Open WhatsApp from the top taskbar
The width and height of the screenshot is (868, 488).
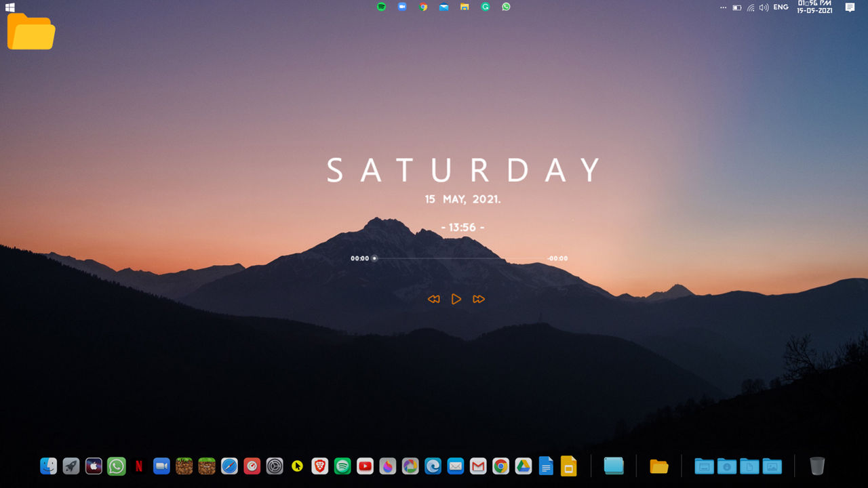pyautogui.click(x=506, y=7)
